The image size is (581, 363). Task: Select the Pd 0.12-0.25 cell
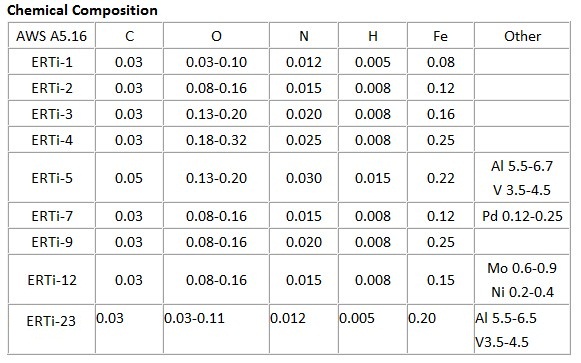pyautogui.click(x=522, y=216)
